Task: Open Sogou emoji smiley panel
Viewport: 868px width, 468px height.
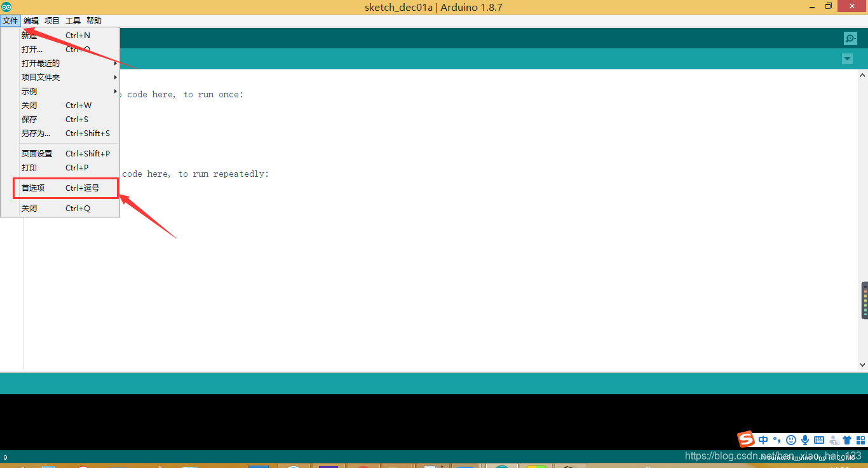Action: point(791,440)
